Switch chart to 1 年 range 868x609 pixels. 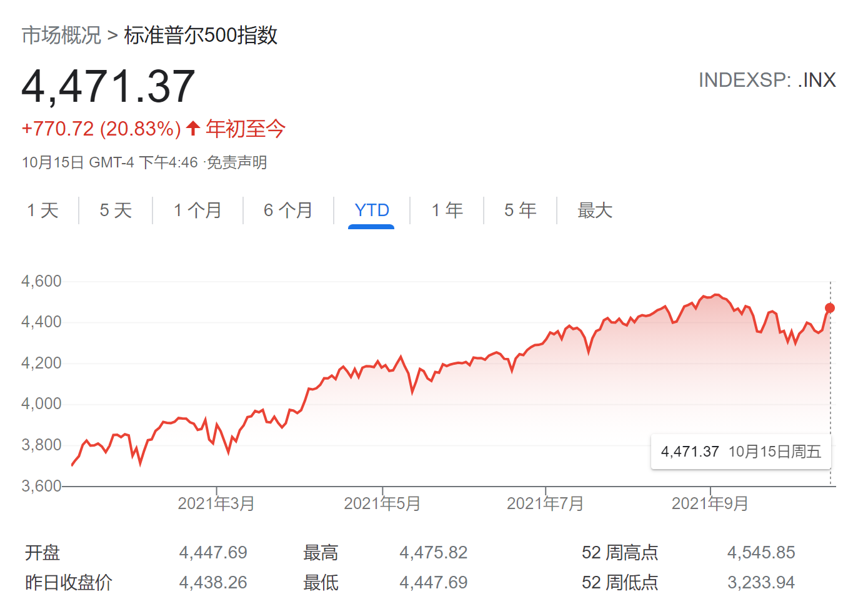(x=447, y=210)
